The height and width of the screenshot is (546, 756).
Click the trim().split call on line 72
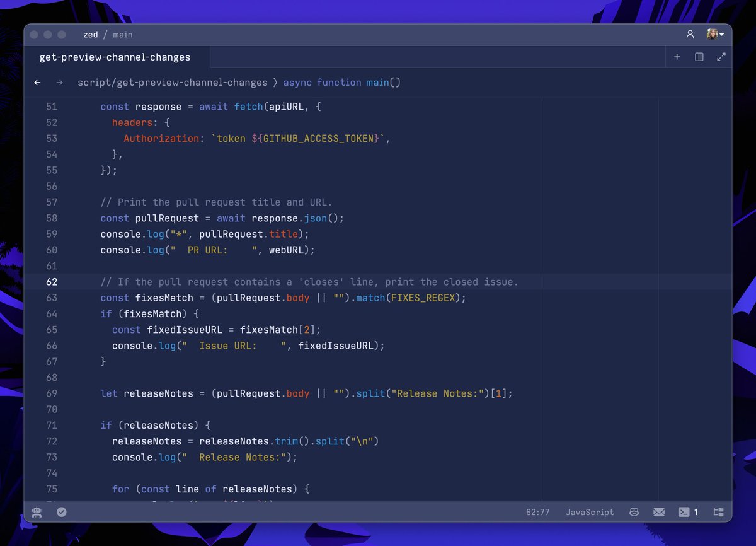[x=326, y=441]
